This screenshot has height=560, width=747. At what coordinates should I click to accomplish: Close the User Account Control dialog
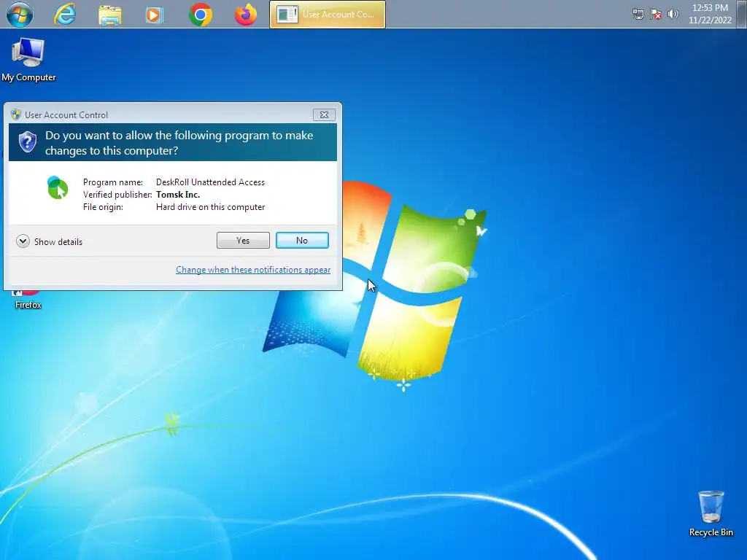[324, 114]
